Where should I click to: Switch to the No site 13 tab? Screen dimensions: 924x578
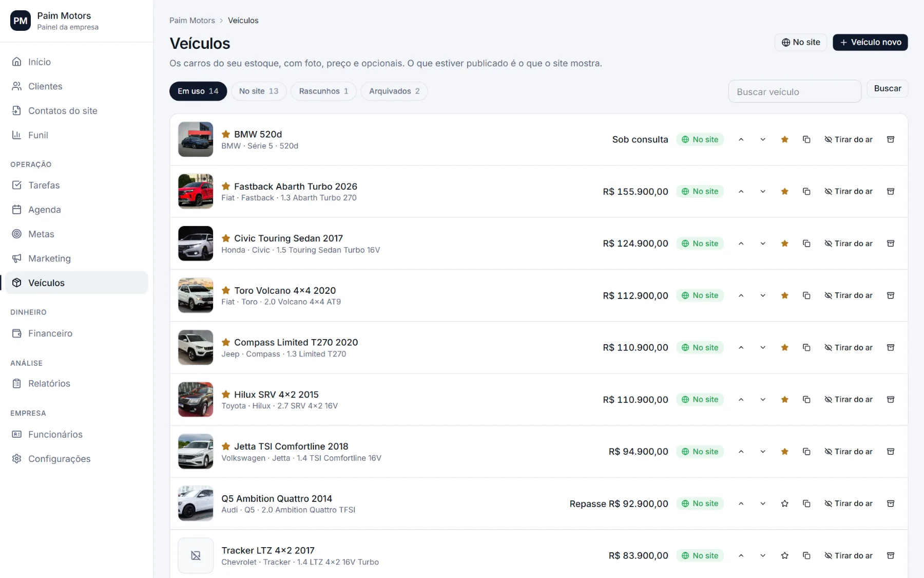[x=259, y=91]
